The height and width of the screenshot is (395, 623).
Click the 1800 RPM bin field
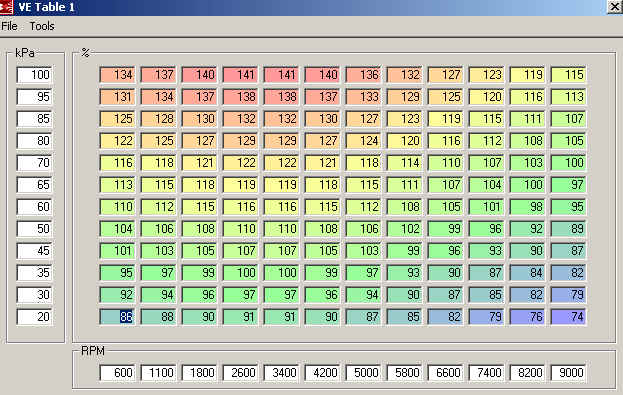pyautogui.click(x=199, y=373)
